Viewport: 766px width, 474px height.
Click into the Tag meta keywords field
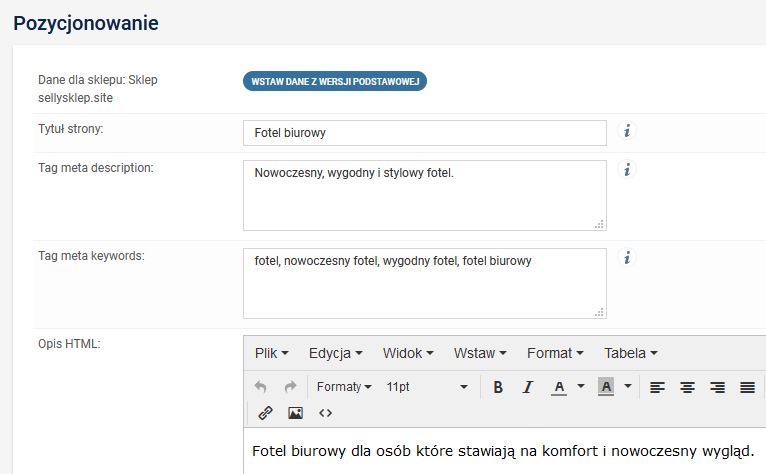coord(424,282)
